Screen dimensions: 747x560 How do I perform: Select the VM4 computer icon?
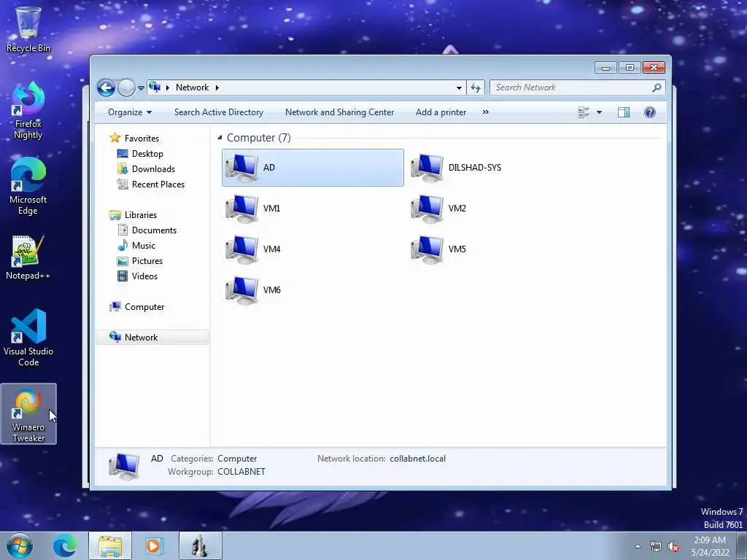pyautogui.click(x=242, y=249)
